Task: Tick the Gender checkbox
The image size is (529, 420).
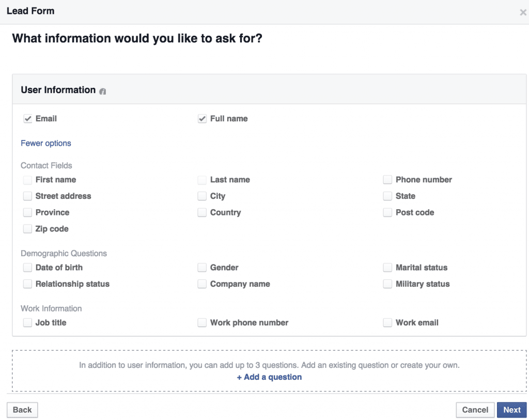Action: coord(202,268)
